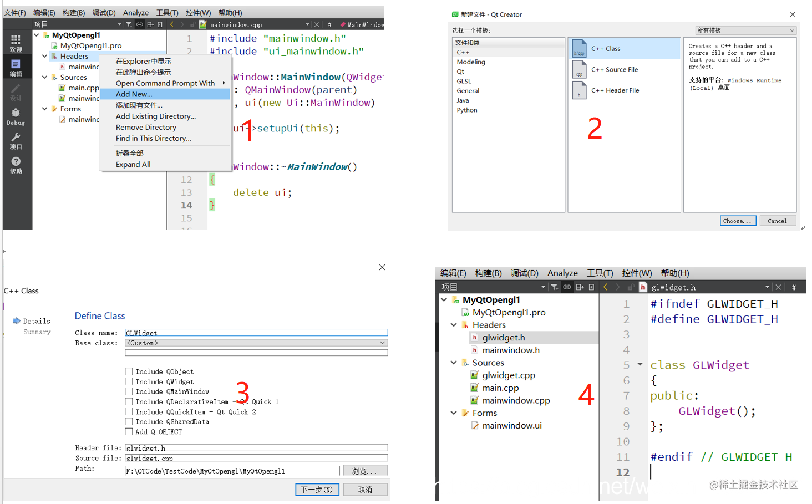The width and height of the screenshot is (812, 504).
Task: Click filter icon in bottom project panel toolbar
Action: tap(554, 287)
